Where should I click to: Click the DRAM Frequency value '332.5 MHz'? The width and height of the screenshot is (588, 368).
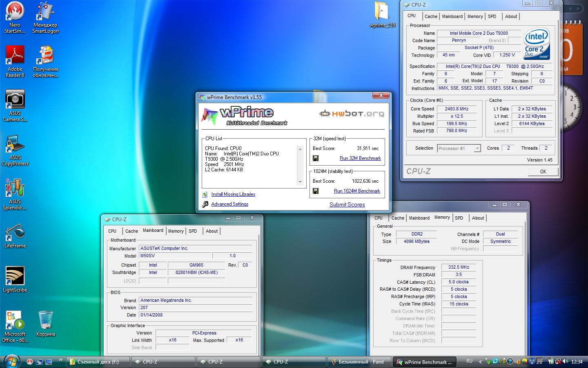pyautogui.click(x=459, y=267)
